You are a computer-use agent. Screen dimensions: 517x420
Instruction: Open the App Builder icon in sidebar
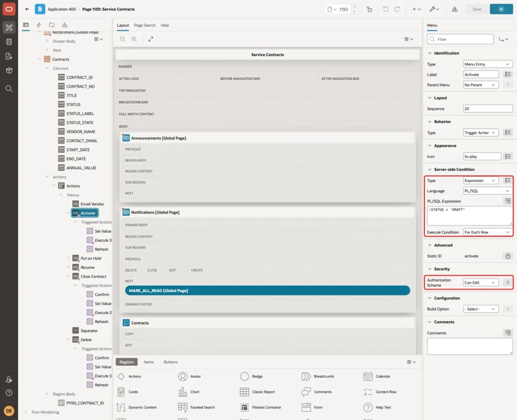(9, 27)
